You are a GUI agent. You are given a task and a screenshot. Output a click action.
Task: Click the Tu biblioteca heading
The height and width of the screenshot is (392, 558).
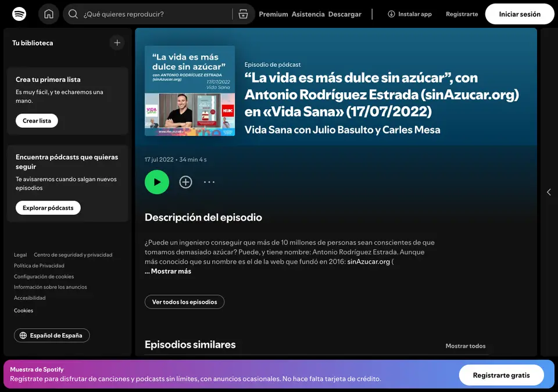click(33, 43)
